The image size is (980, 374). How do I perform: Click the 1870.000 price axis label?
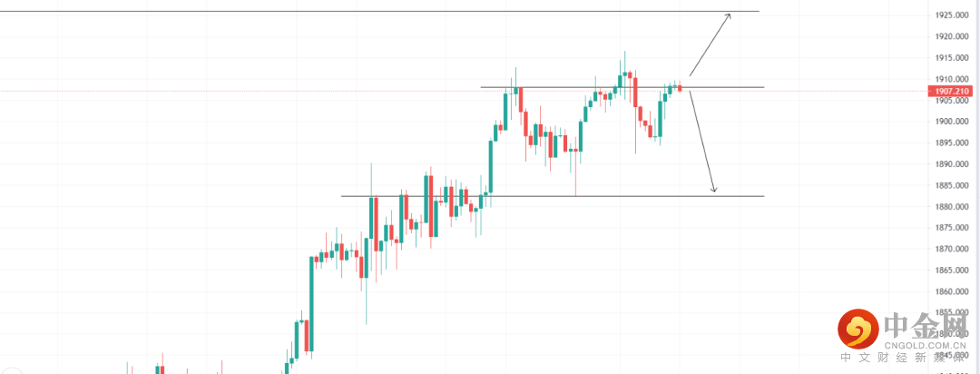pyautogui.click(x=950, y=250)
